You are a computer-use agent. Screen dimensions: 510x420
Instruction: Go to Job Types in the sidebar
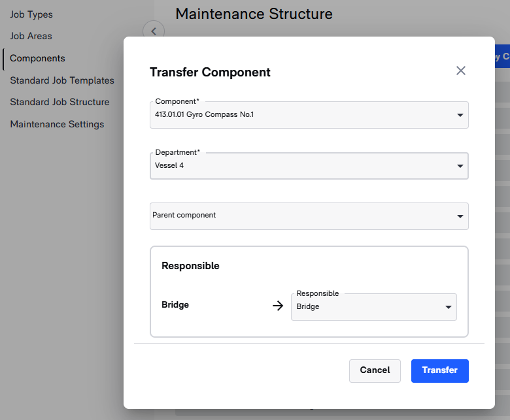tap(31, 14)
